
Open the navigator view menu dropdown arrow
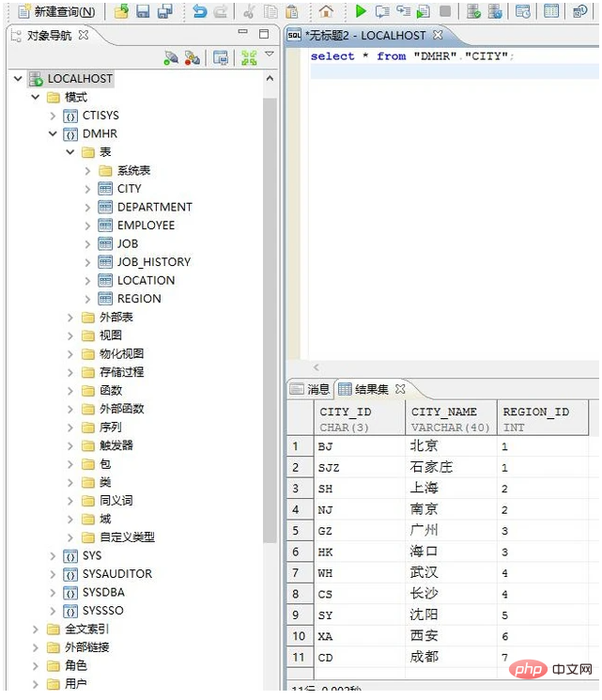270,55
